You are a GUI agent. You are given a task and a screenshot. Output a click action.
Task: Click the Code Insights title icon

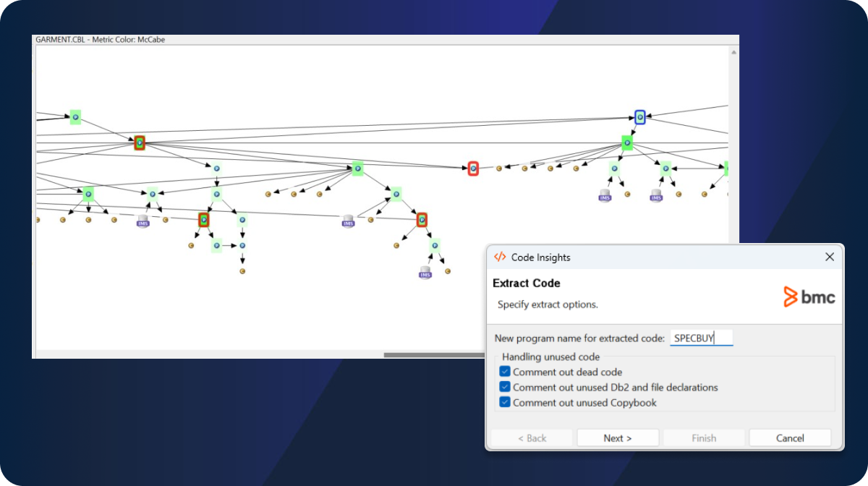(x=500, y=257)
